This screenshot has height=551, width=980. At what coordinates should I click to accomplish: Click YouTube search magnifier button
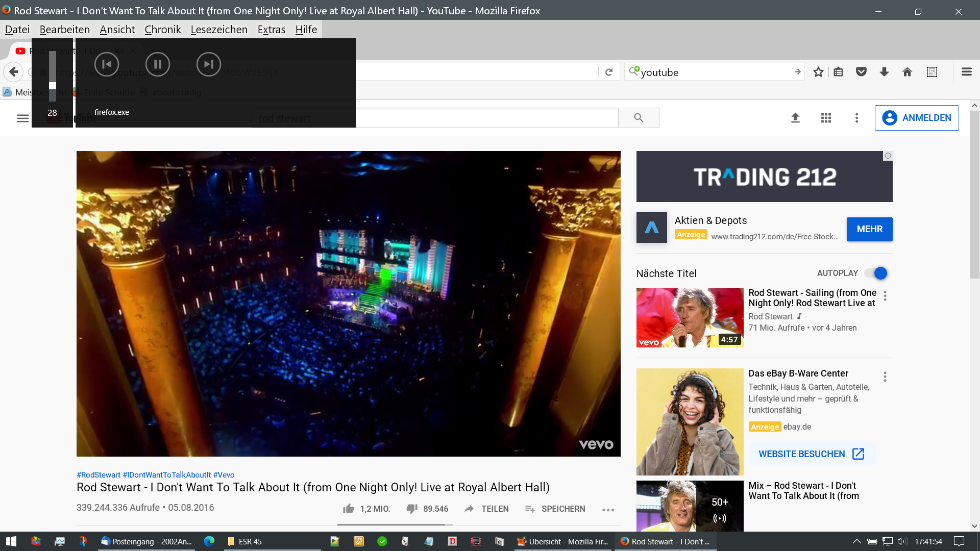click(638, 118)
